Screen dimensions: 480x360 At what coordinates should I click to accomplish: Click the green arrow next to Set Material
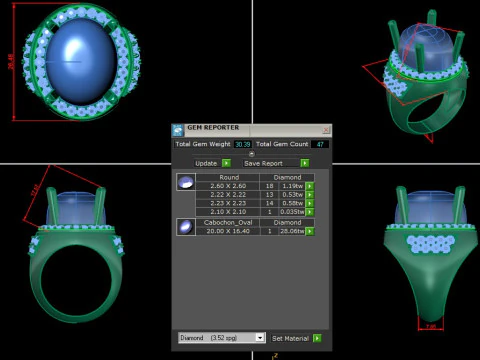pos(317,338)
